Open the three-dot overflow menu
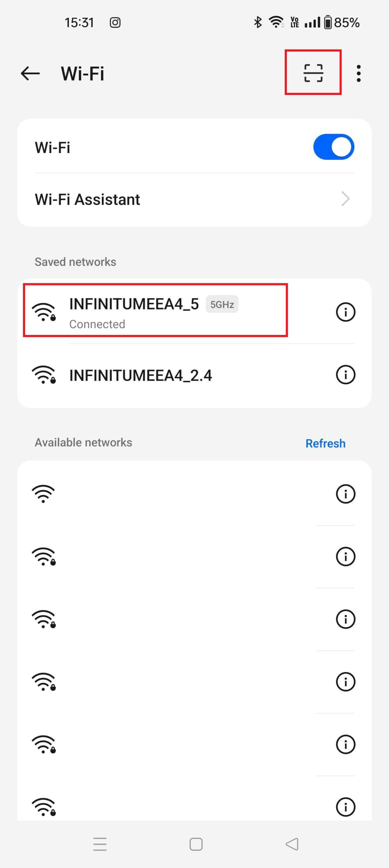This screenshot has height=868, width=389. [358, 73]
